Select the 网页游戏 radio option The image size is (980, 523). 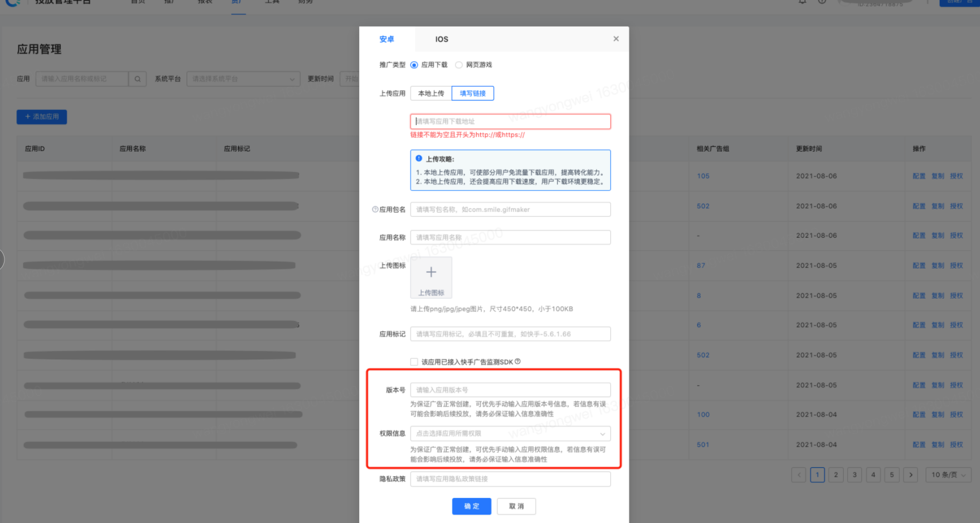[459, 65]
